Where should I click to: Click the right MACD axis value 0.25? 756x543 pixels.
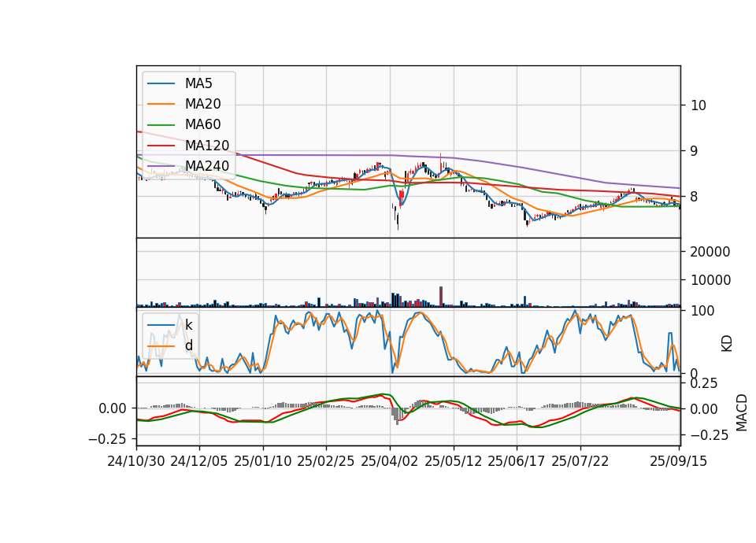[x=704, y=383]
